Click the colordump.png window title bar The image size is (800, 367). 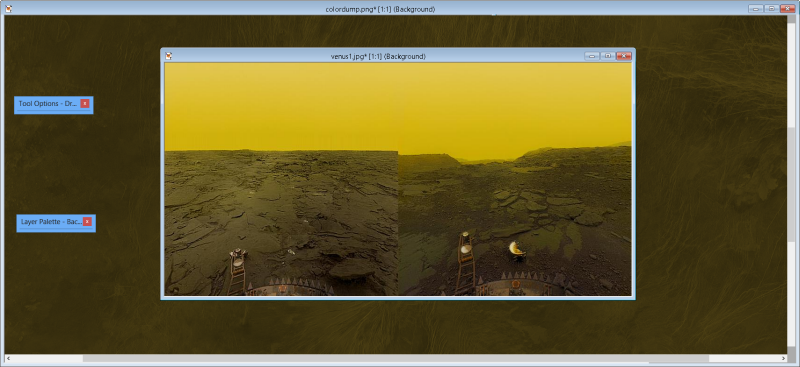point(380,9)
